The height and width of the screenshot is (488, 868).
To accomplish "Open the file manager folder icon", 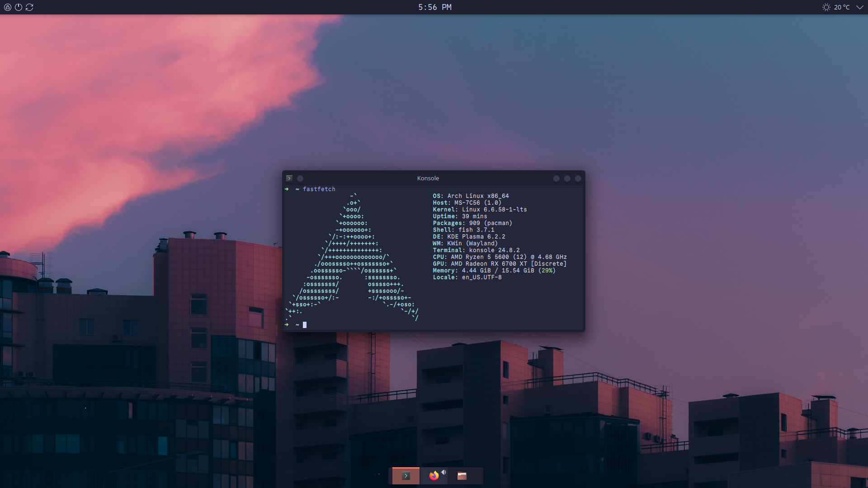I will tap(462, 476).
